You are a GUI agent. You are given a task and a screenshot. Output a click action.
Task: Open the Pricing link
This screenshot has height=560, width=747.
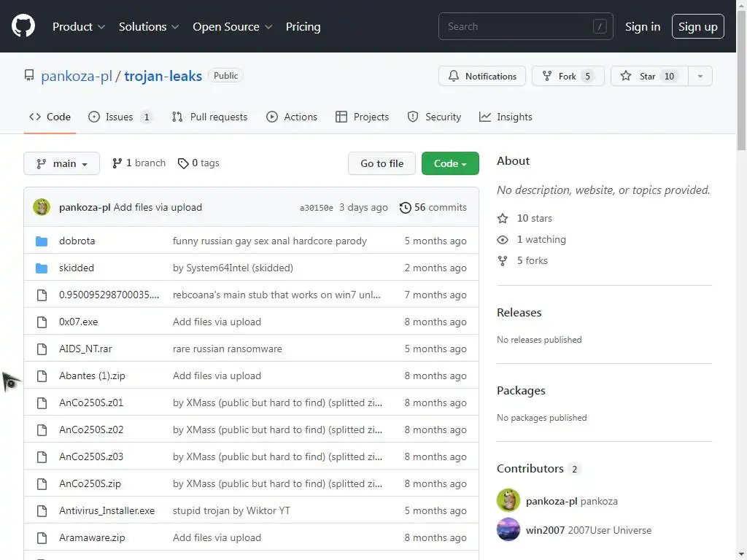[303, 27]
